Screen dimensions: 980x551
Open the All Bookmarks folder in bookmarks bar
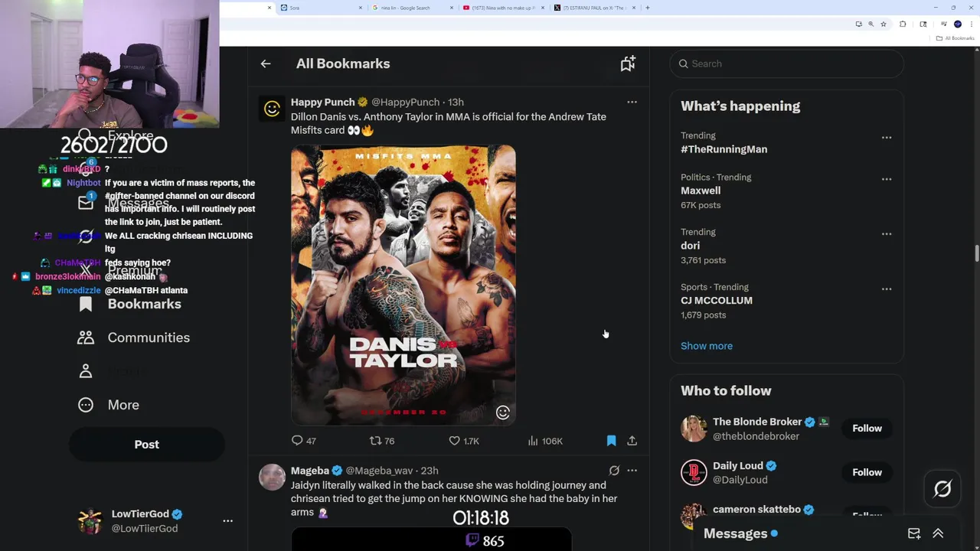tap(955, 38)
